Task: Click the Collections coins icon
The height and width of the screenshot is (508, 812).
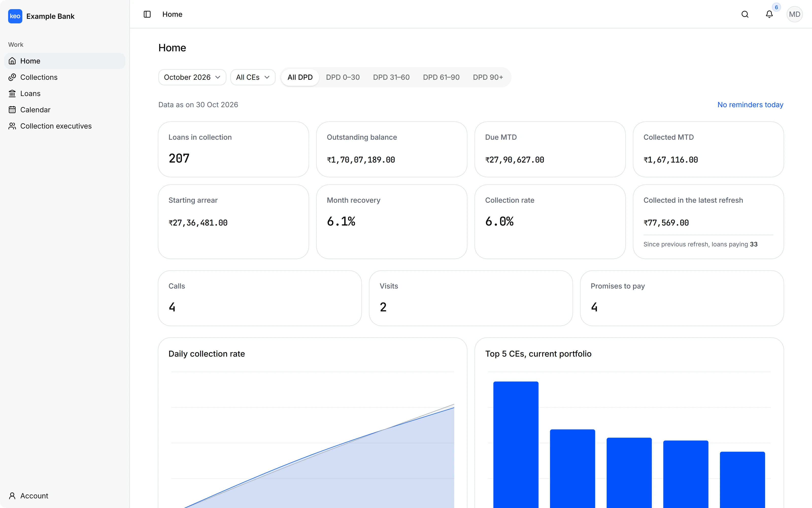Action: pos(12,77)
